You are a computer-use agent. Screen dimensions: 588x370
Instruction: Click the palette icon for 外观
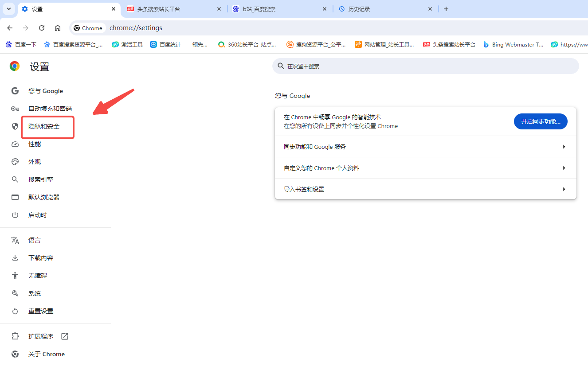15,162
